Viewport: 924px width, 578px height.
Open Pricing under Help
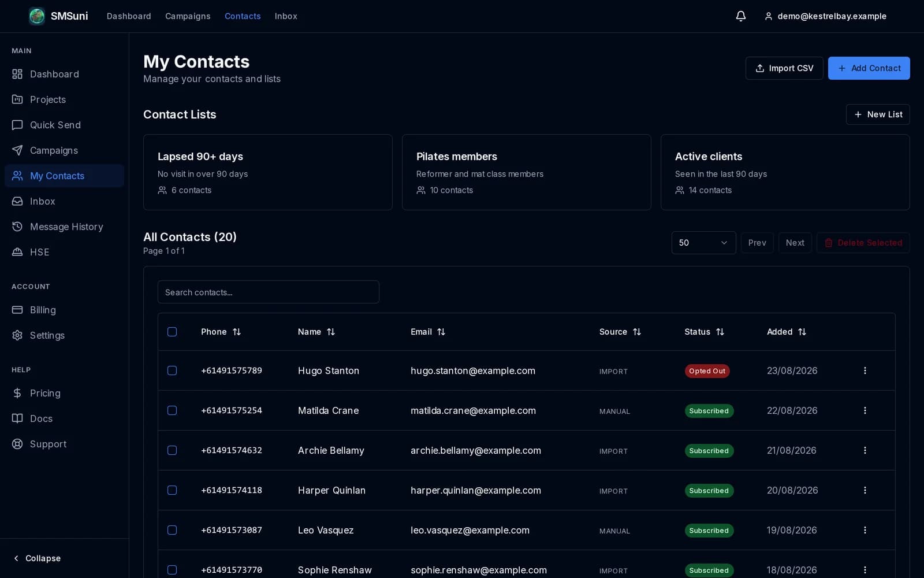point(64,393)
